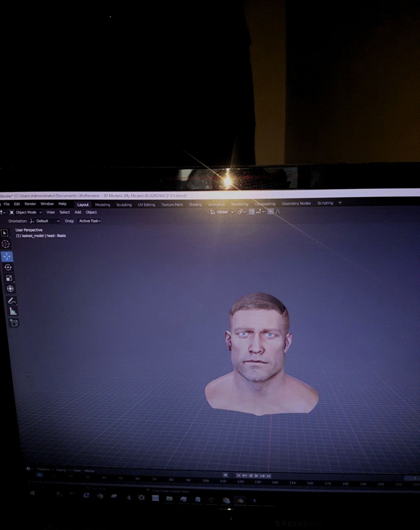The width and height of the screenshot is (420, 530).
Task: Toggle auto keying record button
Action: pyautogui.click(x=225, y=475)
